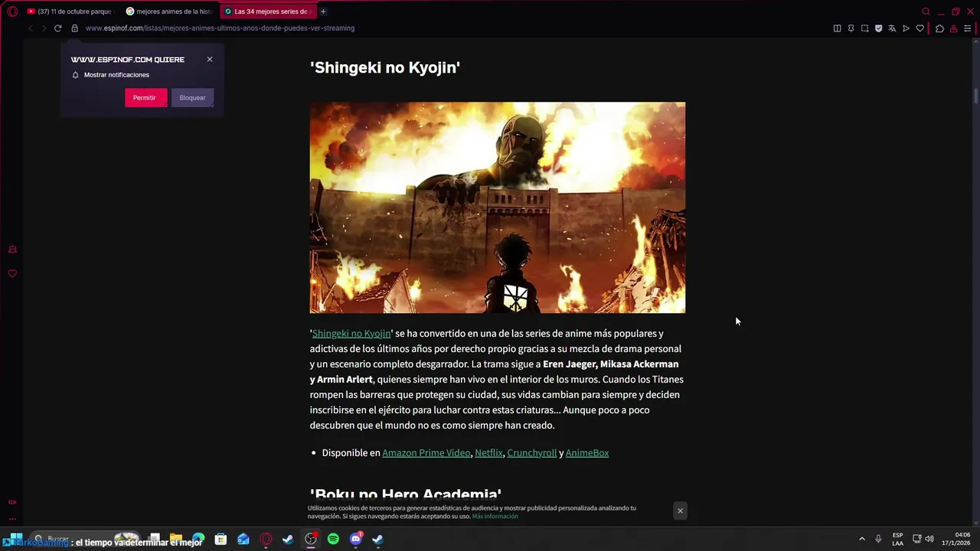Open the Crunchyroll link
The width and height of the screenshot is (980, 551).
click(x=532, y=453)
